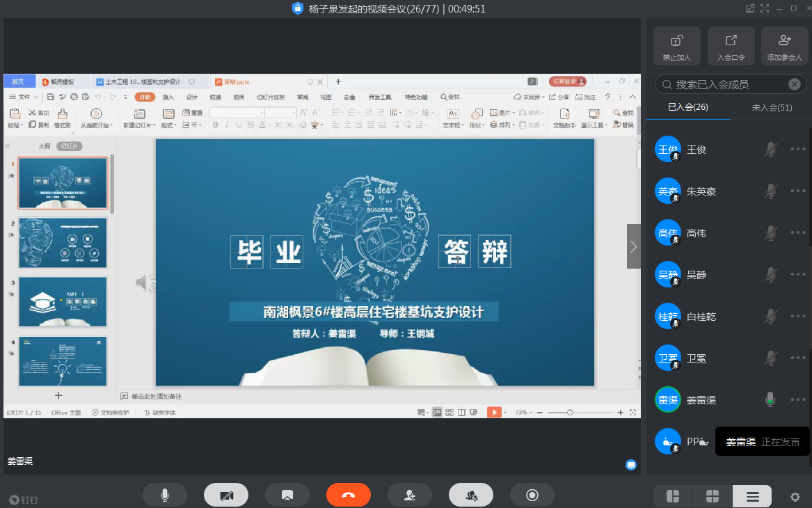The height and width of the screenshot is (508, 812).
Task: Click the screen share icon in bottom bar
Action: pyautogui.click(x=287, y=495)
